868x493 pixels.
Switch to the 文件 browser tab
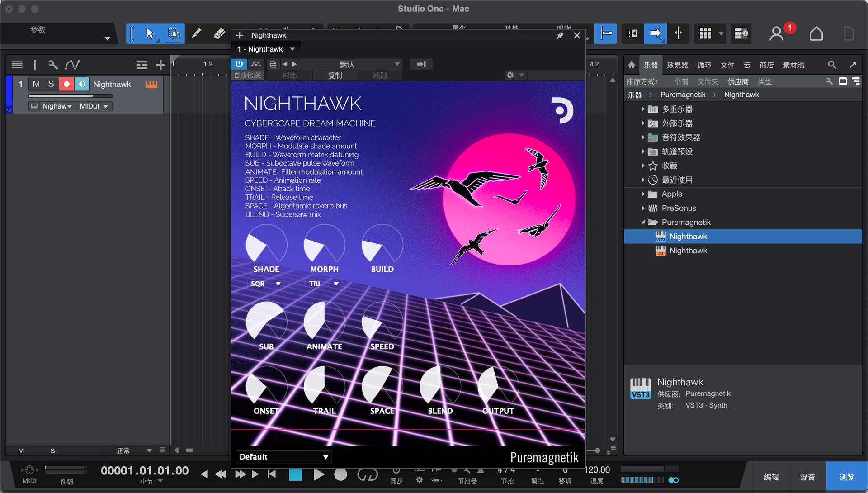(x=727, y=65)
